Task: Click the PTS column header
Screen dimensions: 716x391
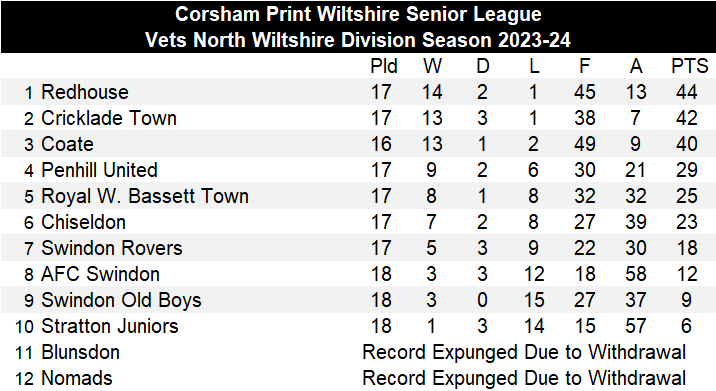Action: pos(690,66)
